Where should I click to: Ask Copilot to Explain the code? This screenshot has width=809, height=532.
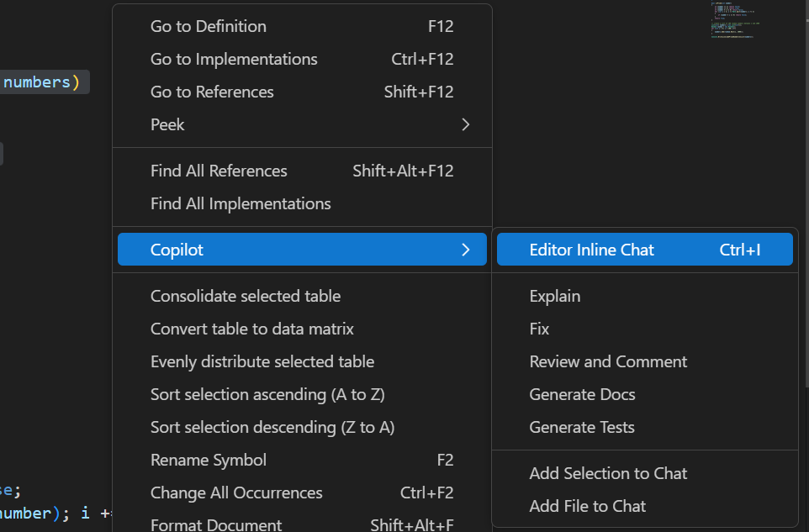554,296
